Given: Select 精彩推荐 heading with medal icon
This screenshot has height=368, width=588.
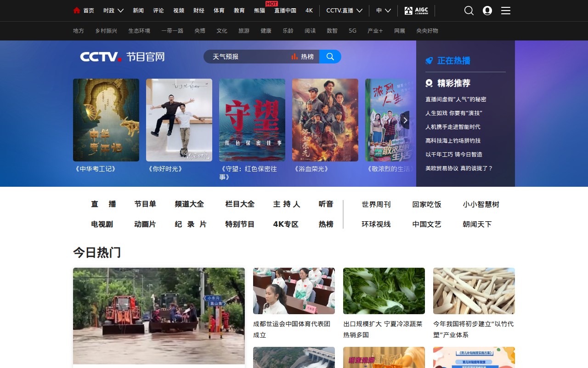Looking at the screenshot, I should point(448,83).
